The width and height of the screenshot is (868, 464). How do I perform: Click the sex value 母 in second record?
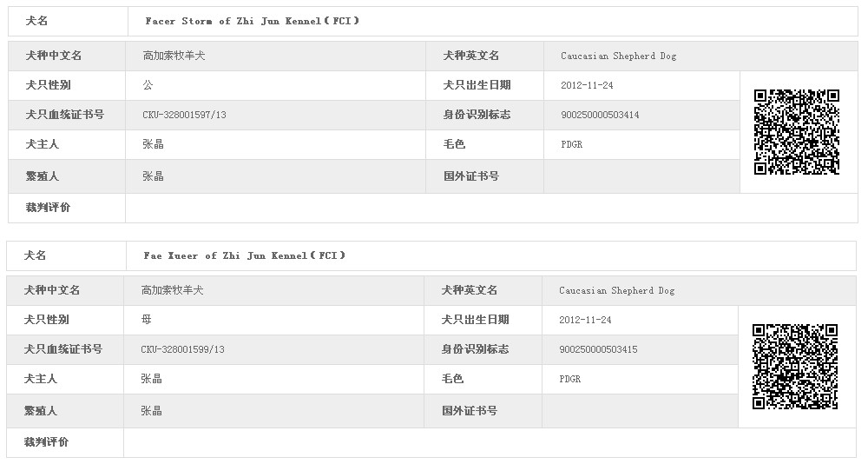click(x=146, y=319)
